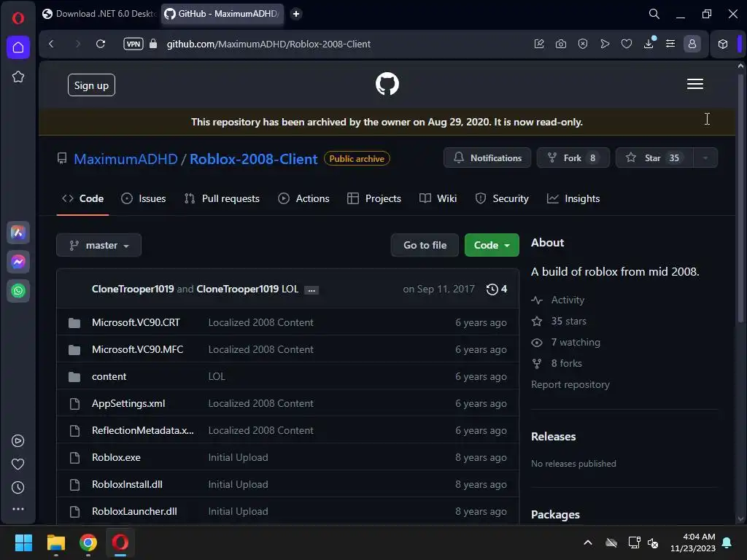Viewport: 747px width, 560px height.
Task: Toggle the VPN badge
Action: 133,44
